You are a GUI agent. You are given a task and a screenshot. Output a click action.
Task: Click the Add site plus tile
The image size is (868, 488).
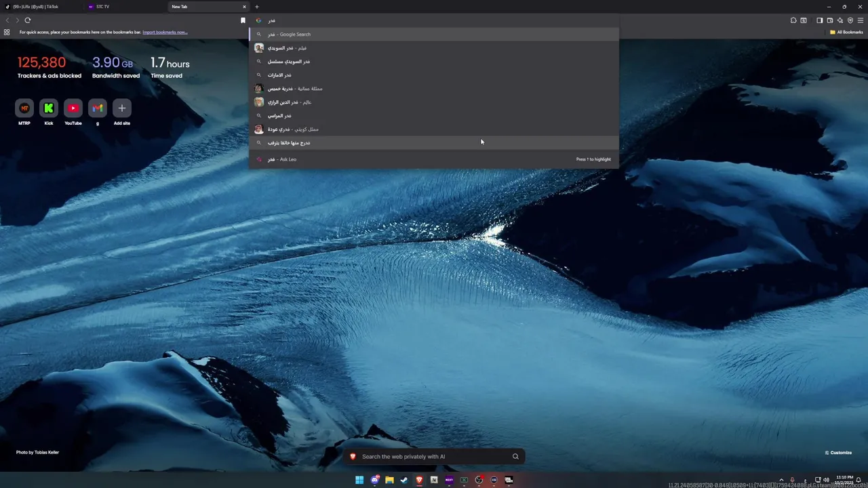(x=122, y=108)
